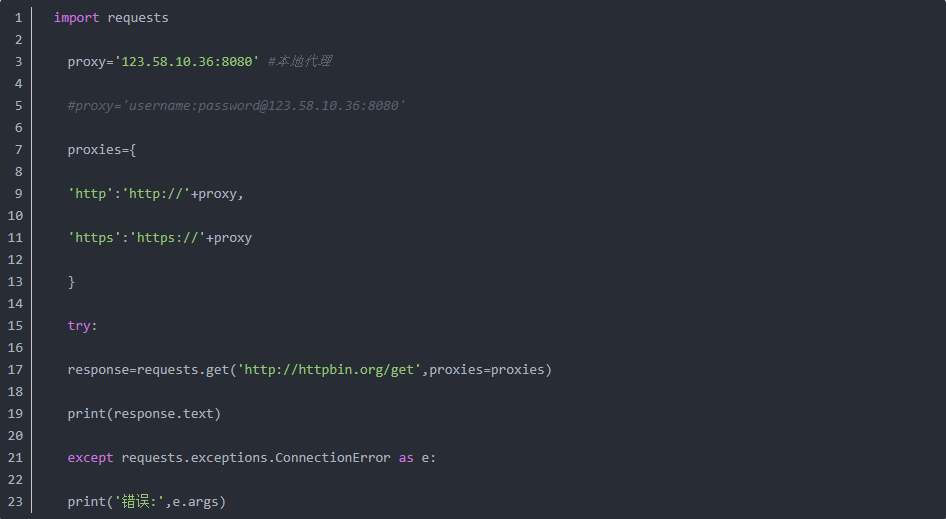Image resolution: width=946 pixels, height=519 pixels.
Task: Click line number 5 in the gutter
Action: [x=19, y=106]
